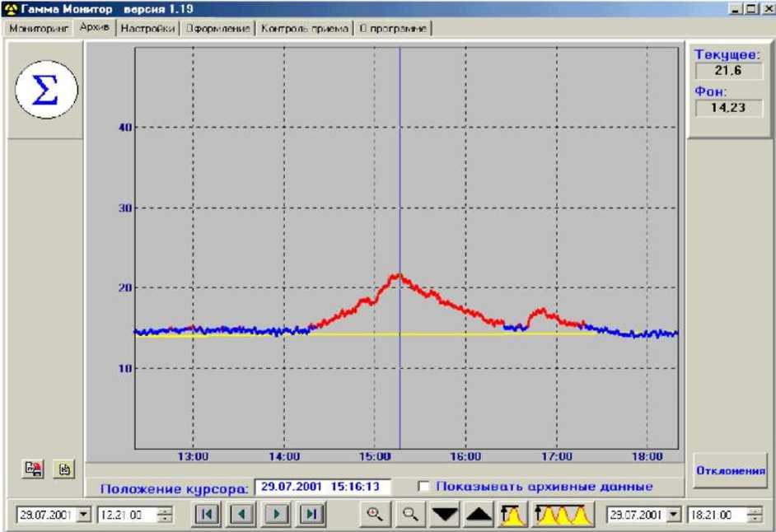Enable showing archive data checkbox
This screenshot has height=532, width=776.
click(423, 487)
